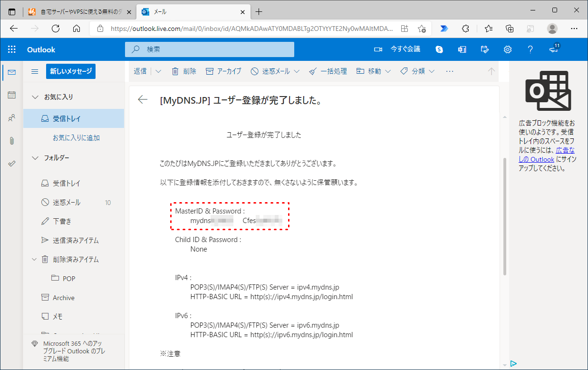588x370 pixels.
Task: Open Skype from the top bar
Action: [x=439, y=49]
